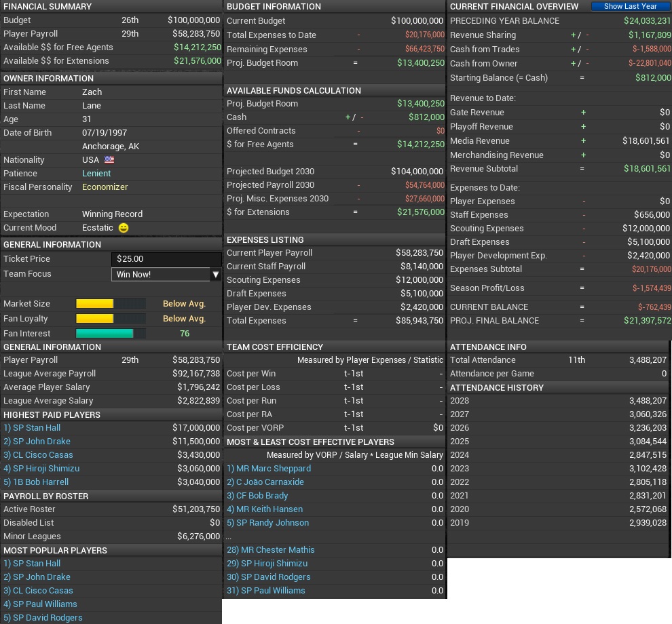672x624 pixels.
Task: Open the Team Focus dropdown arrow
Action: [216, 275]
